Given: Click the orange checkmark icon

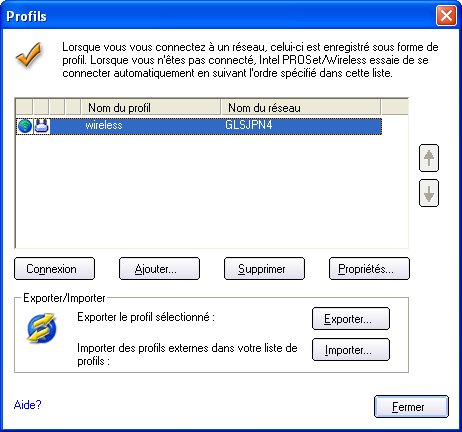Looking at the screenshot, I should [x=29, y=55].
